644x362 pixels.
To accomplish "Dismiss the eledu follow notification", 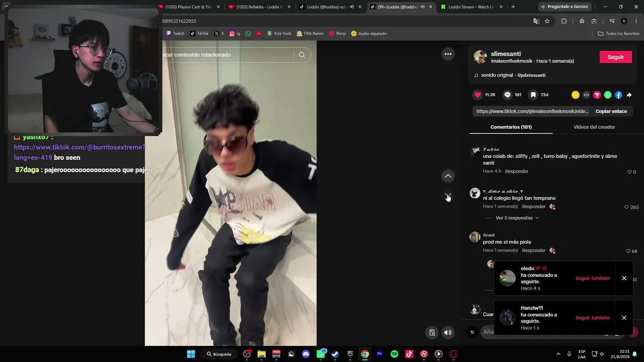I will [624, 278].
